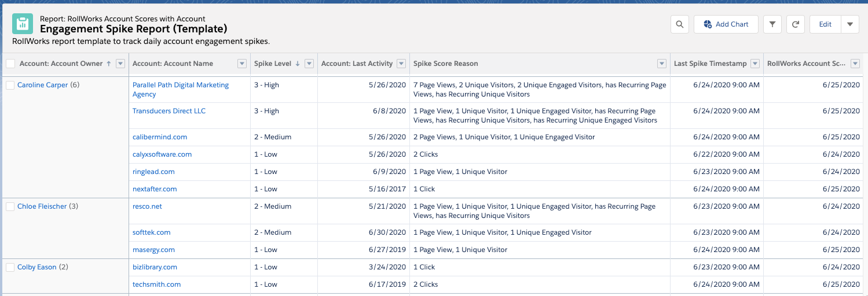The width and height of the screenshot is (868, 296).
Task: Click the green report icon in header
Action: tap(23, 24)
